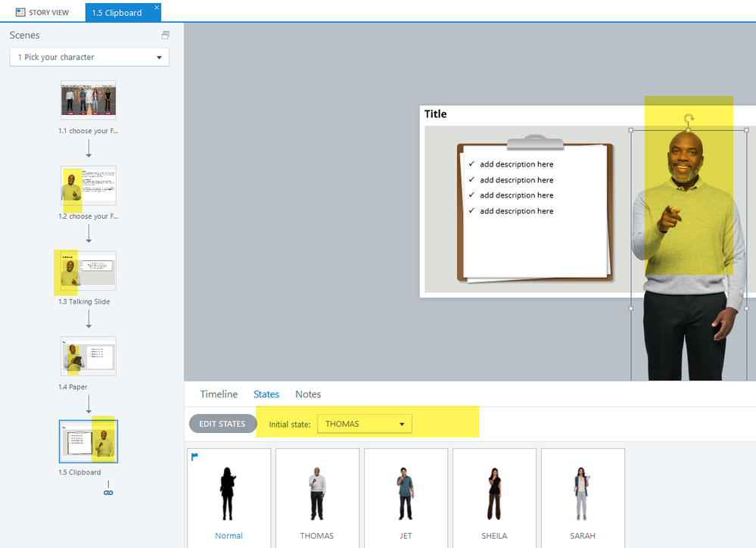Open the Pick your character scene dropdown

pyautogui.click(x=89, y=57)
